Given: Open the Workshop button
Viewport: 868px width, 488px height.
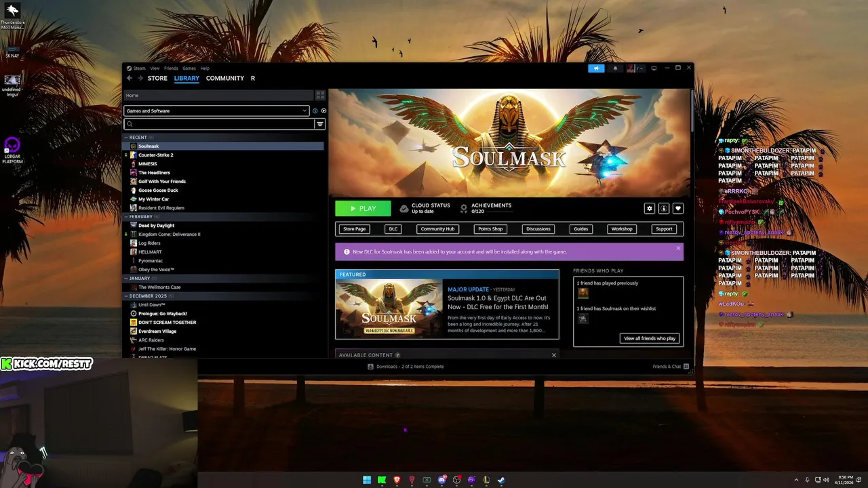Looking at the screenshot, I should click(622, 229).
